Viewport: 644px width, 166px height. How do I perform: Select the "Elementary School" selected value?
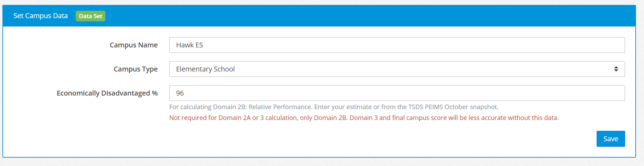(x=205, y=69)
